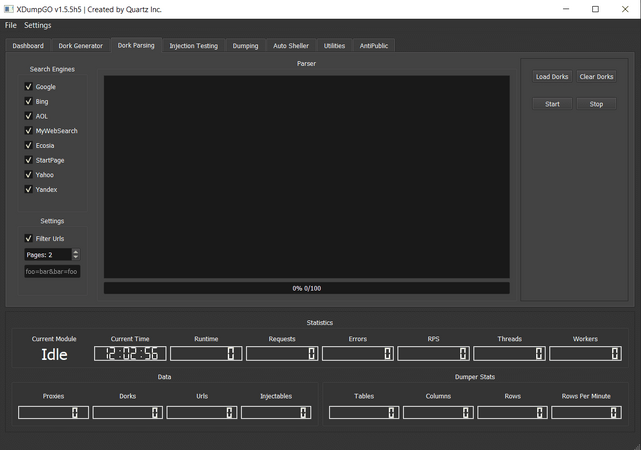
Task: Click the Injectables counter display
Action: (x=276, y=412)
